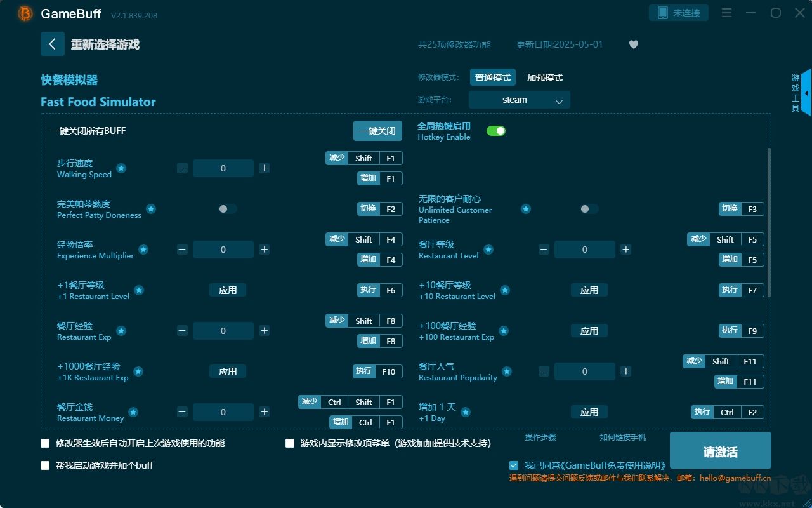Click the star beside Experience Multiplier
Viewport: 812px width, 508px height.
[x=143, y=250]
